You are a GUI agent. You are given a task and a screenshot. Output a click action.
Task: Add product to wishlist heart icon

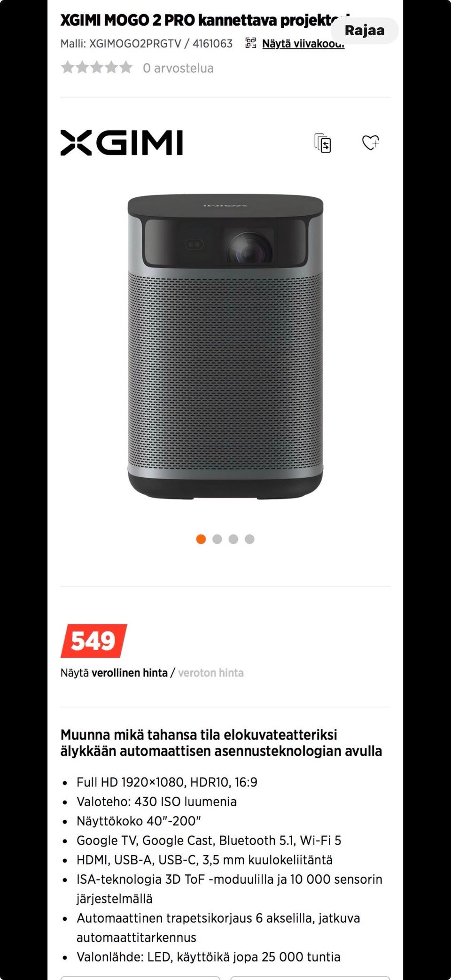tap(371, 142)
